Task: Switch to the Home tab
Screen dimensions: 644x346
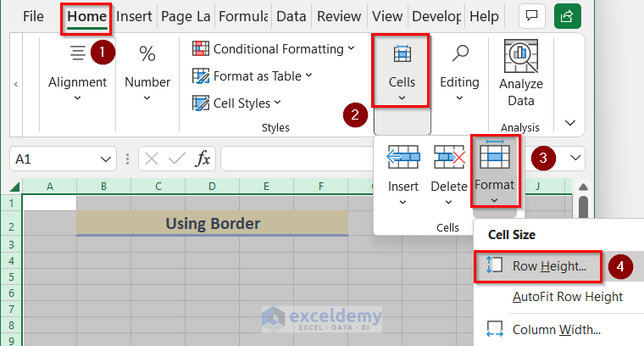Action: [86, 16]
